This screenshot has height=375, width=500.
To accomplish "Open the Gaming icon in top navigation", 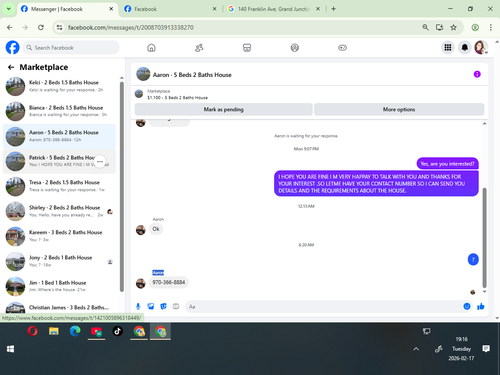I will pyautogui.click(x=342, y=48).
